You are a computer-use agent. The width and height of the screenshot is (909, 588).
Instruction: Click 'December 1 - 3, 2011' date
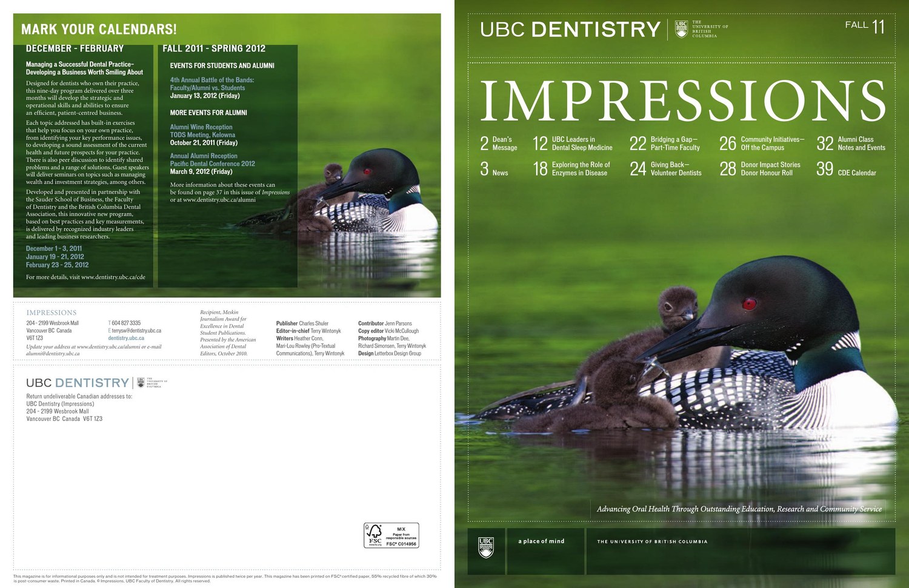(54, 249)
